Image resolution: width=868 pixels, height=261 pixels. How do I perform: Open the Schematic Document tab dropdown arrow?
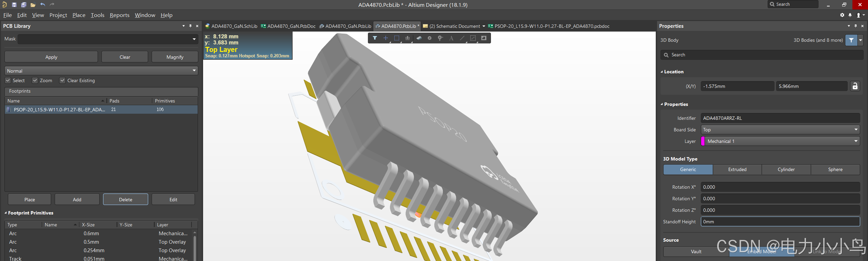coord(484,26)
